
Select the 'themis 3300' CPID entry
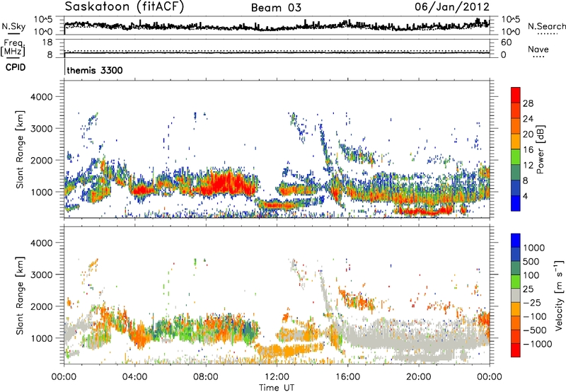click(x=95, y=70)
